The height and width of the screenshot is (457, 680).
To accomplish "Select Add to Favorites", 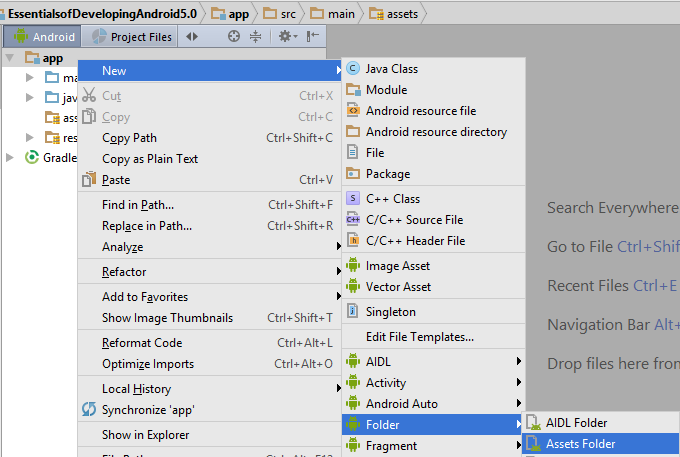I will (210, 297).
